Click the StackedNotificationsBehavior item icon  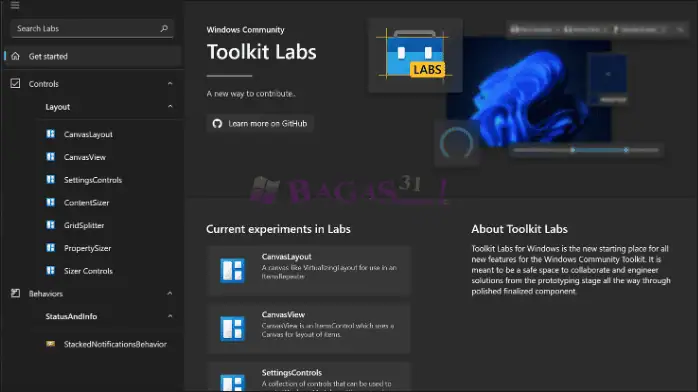click(x=51, y=344)
